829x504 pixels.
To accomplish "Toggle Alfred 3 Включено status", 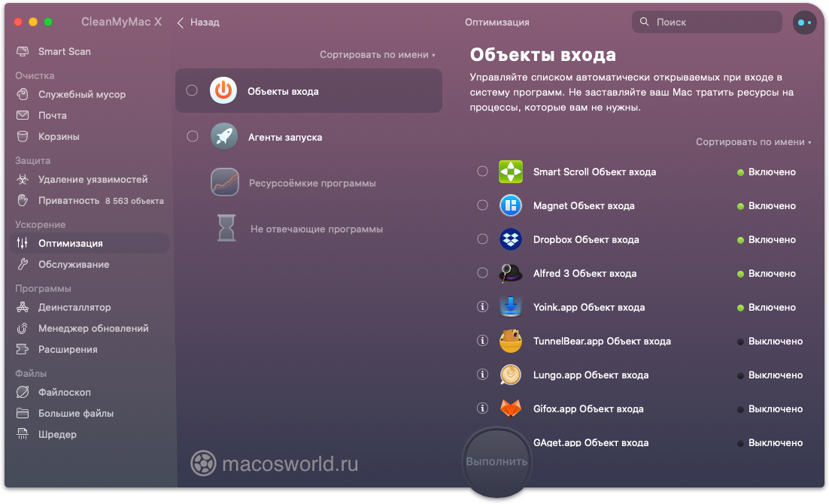I will (767, 273).
